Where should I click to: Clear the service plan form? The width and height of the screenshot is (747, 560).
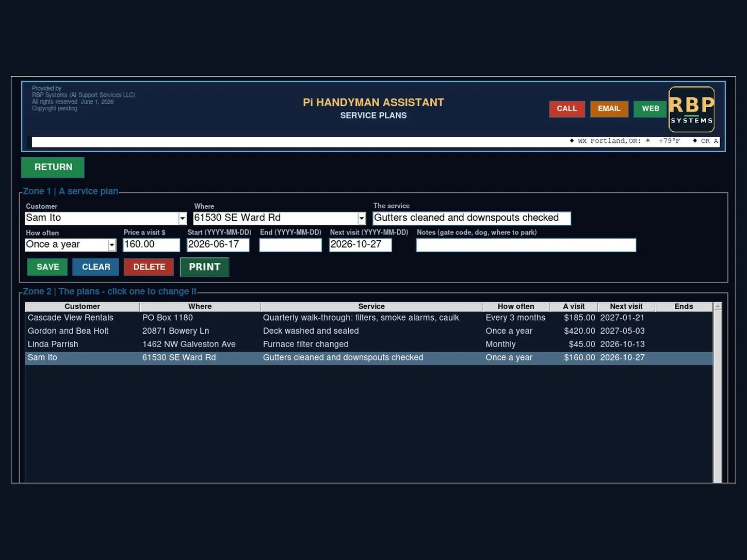(x=96, y=267)
